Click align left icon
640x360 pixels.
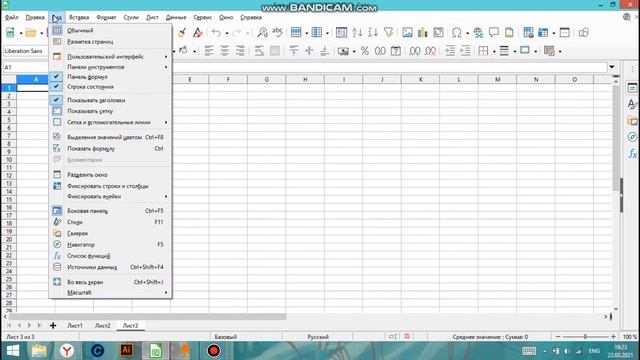(209, 51)
